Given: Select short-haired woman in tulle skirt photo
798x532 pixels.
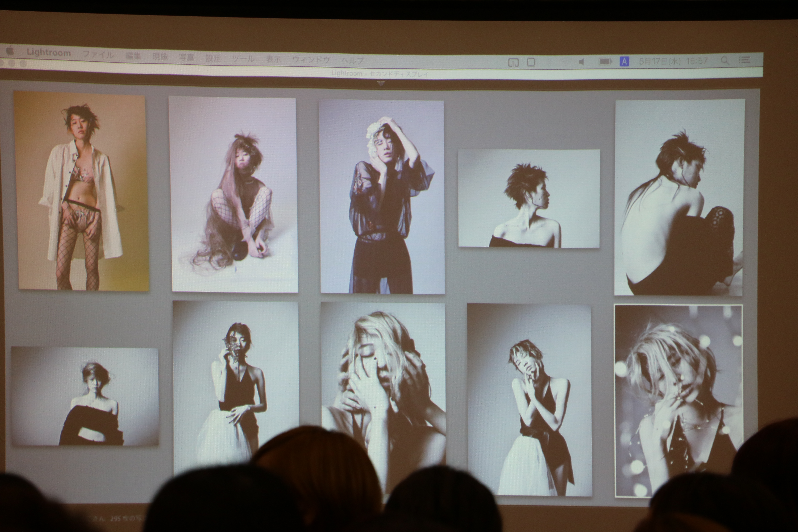Looking at the screenshot, I should (x=530, y=400).
